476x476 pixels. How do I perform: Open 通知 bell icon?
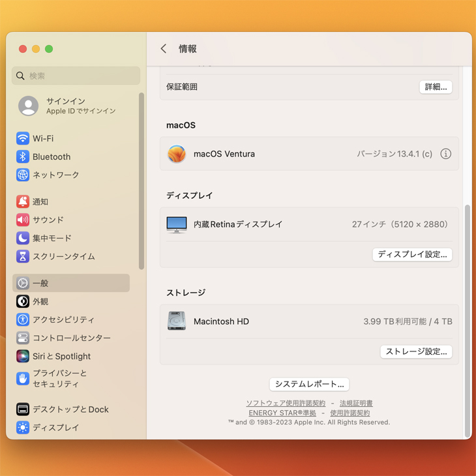pyautogui.click(x=23, y=201)
